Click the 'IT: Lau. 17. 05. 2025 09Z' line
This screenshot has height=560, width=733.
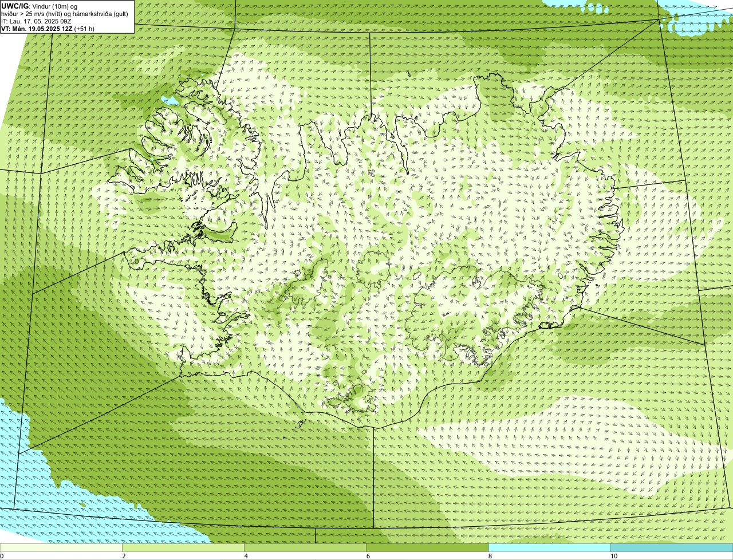36,21
